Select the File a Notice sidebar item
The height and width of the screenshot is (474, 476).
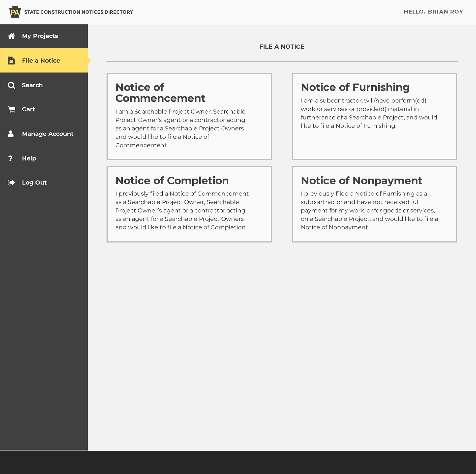point(41,61)
